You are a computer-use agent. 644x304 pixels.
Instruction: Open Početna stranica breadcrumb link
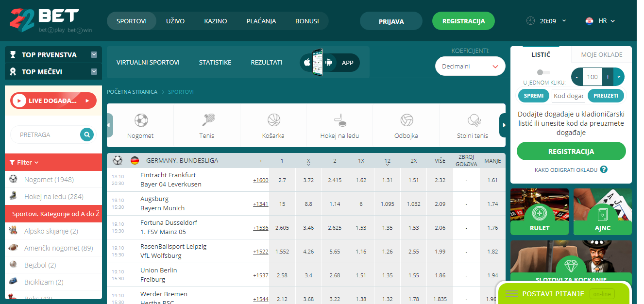pos(132,92)
